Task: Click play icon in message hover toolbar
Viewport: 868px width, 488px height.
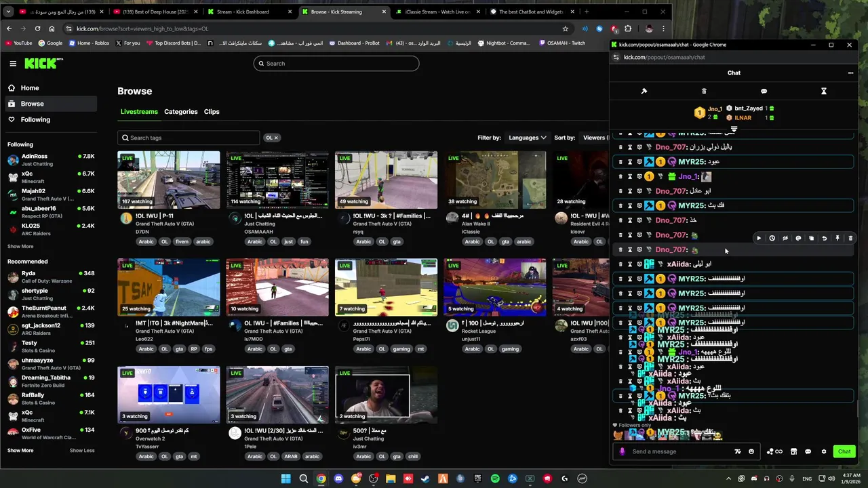Action: 759,238
